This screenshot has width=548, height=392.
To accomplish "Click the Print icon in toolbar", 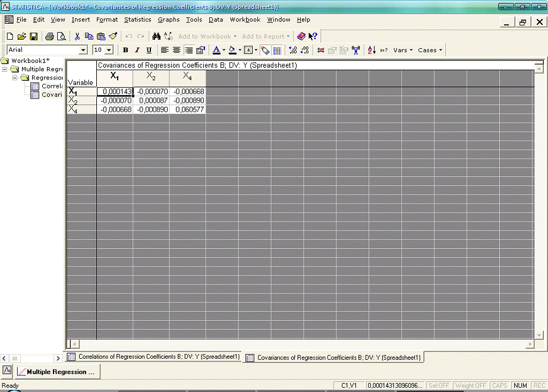I will (50, 36).
